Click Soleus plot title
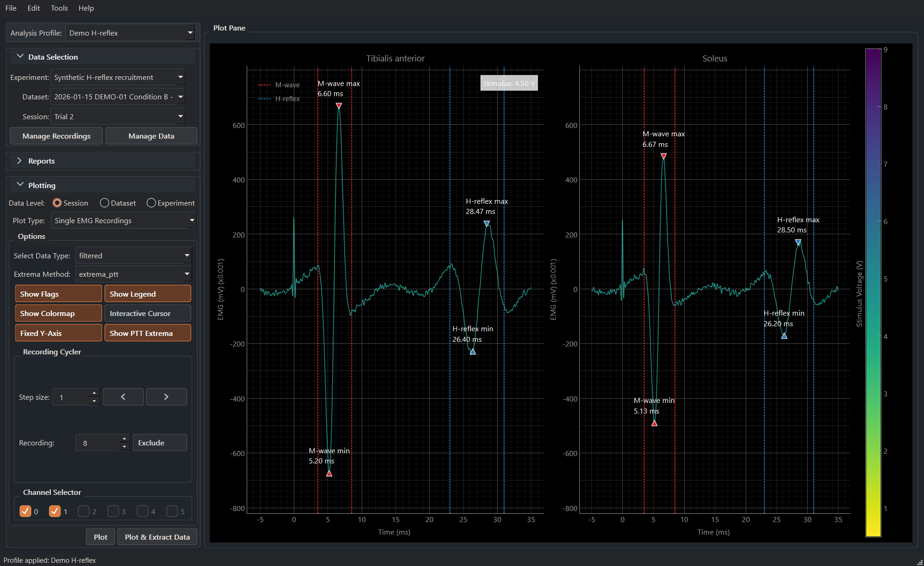The image size is (924, 566). (715, 59)
